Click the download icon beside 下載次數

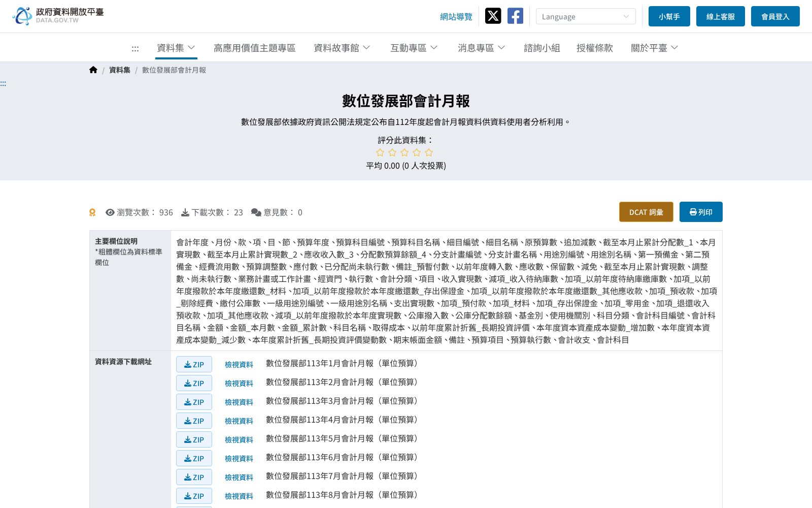click(x=185, y=212)
